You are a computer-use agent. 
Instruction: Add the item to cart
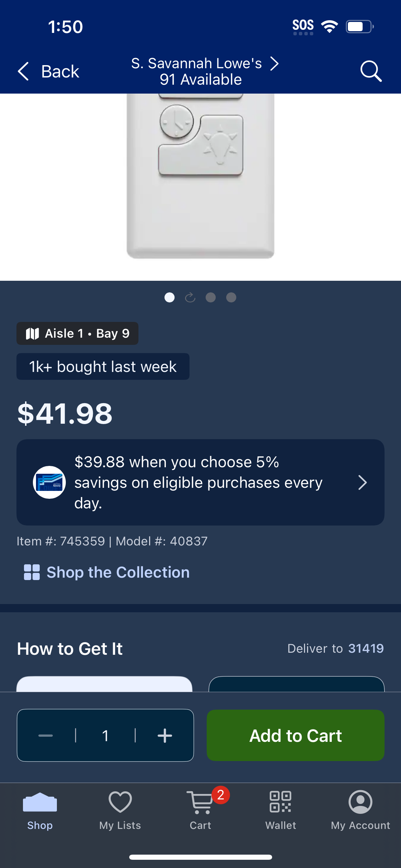tap(295, 735)
